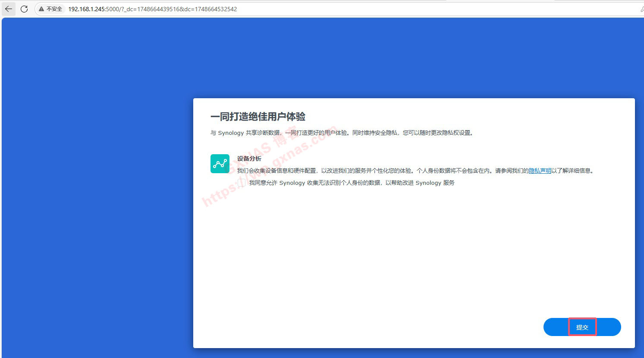Open the 隐私声明 privacy statement link
The image size is (644, 358).
click(x=540, y=171)
